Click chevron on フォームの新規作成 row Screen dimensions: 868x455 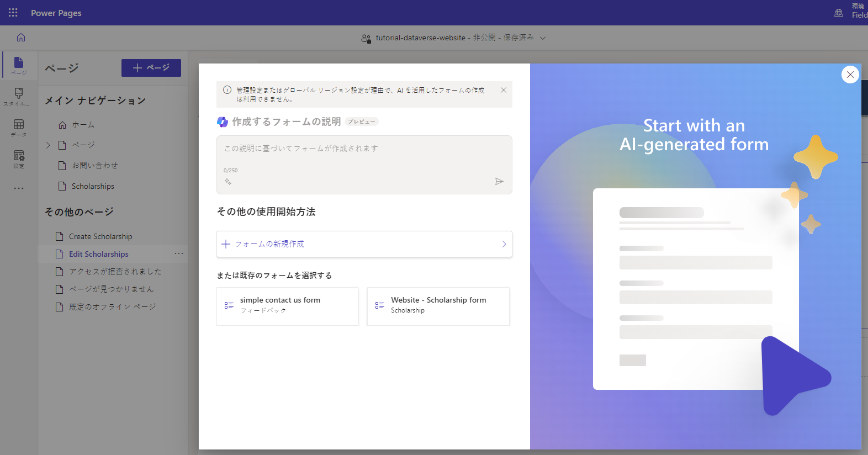coord(504,244)
